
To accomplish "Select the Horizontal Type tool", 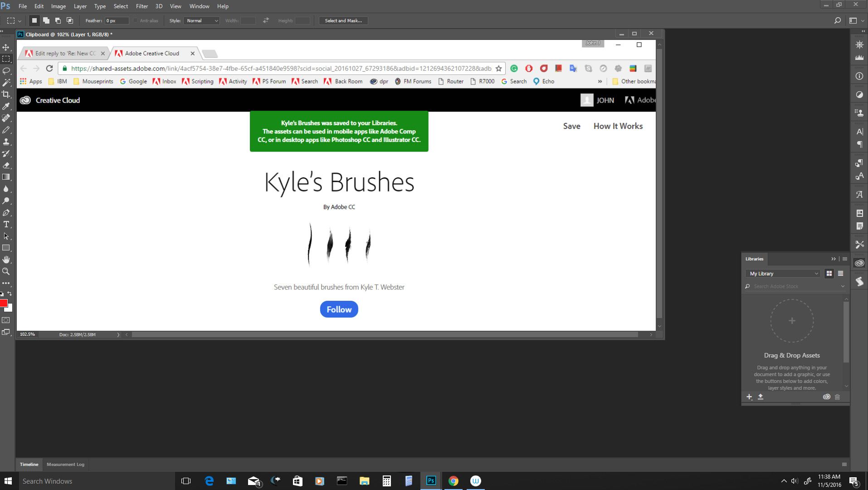I will (6, 224).
